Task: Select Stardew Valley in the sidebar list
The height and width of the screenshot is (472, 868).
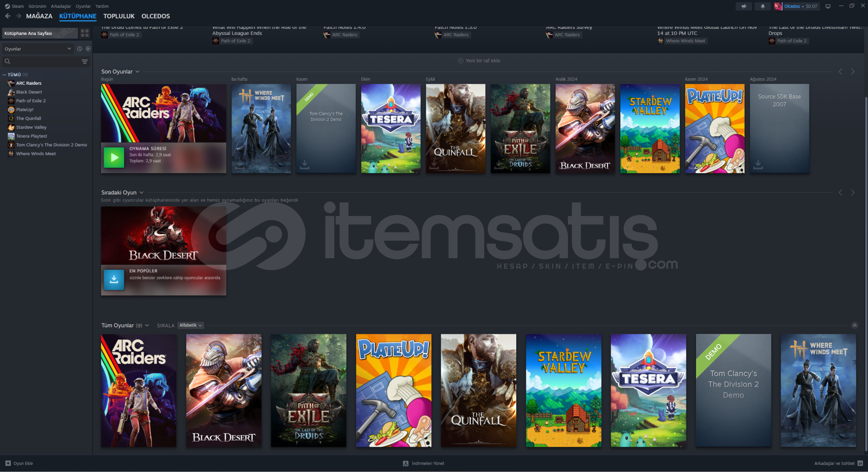Action: coord(31,127)
